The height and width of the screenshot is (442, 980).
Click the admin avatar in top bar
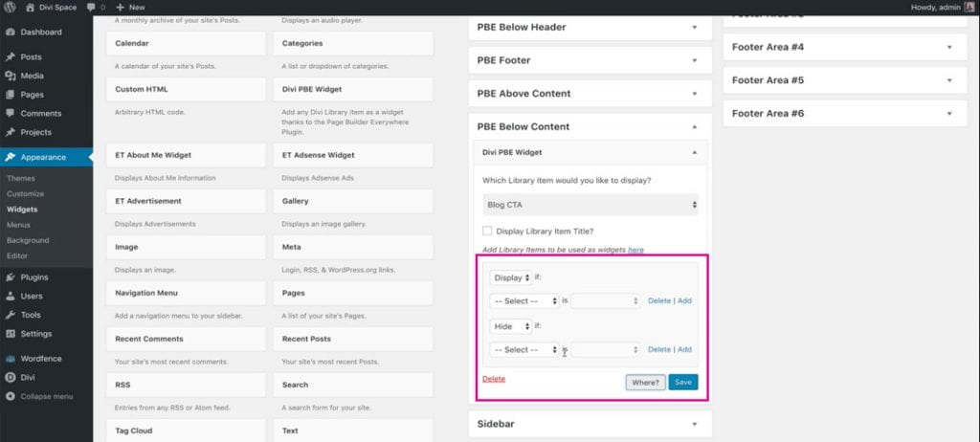click(969, 8)
